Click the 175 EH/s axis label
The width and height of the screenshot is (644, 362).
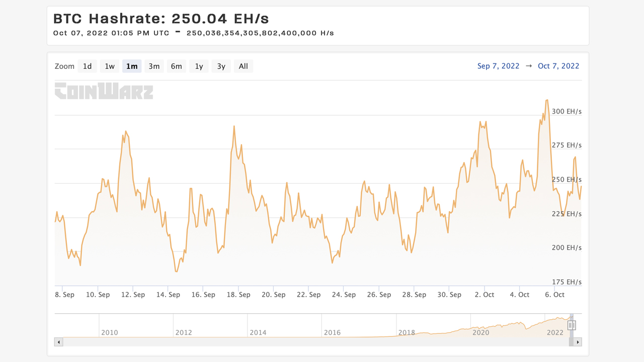567,282
